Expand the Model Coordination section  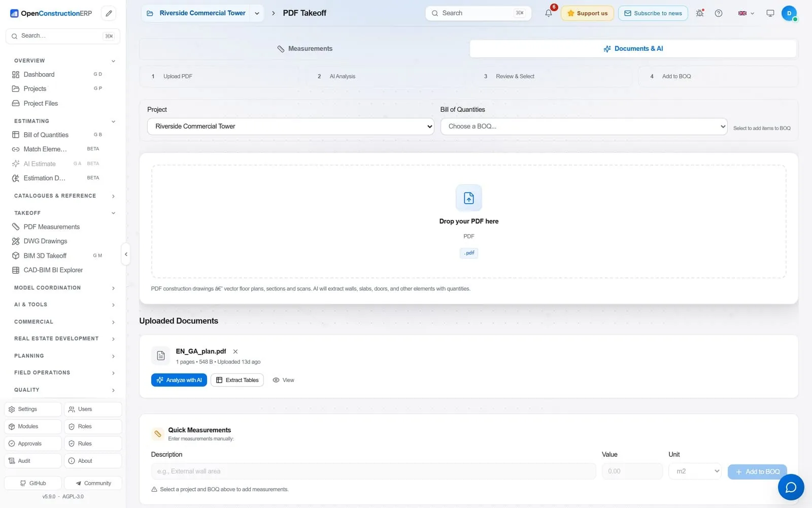pyautogui.click(x=64, y=288)
